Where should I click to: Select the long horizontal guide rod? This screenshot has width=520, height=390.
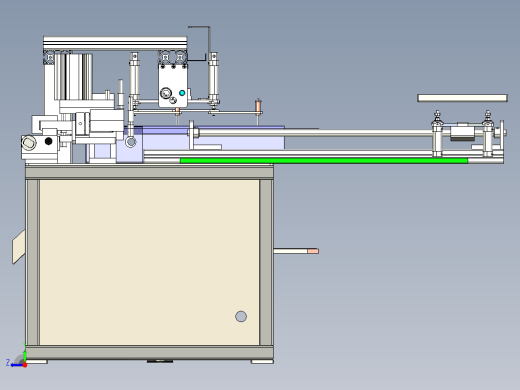tap(315, 133)
